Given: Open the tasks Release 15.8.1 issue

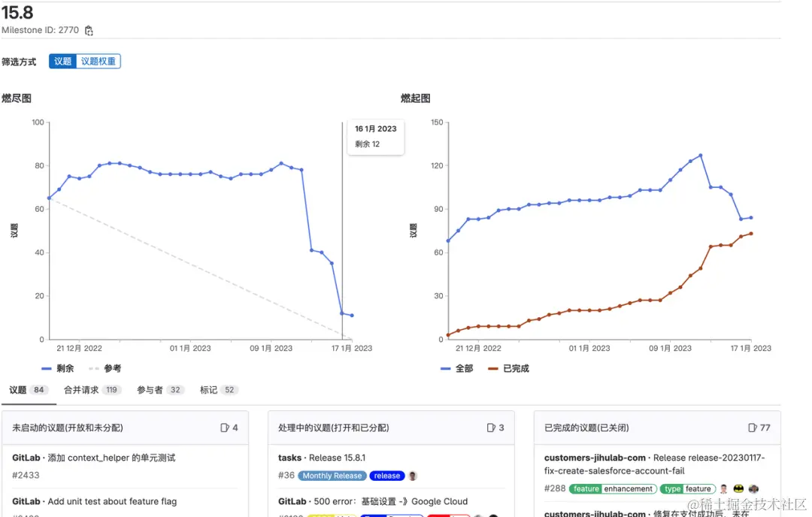Looking at the screenshot, I should 322,458.
